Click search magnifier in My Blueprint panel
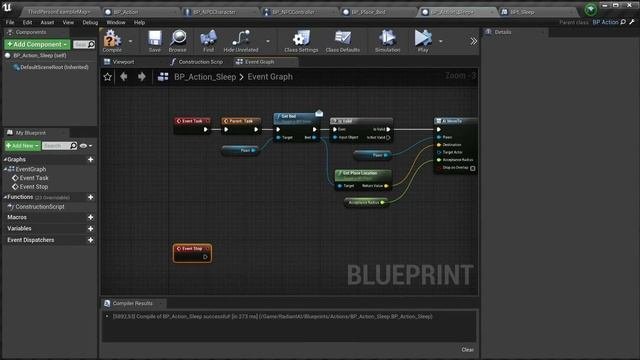The height and width of the screenshot is (360, 640). pos(73,145)
